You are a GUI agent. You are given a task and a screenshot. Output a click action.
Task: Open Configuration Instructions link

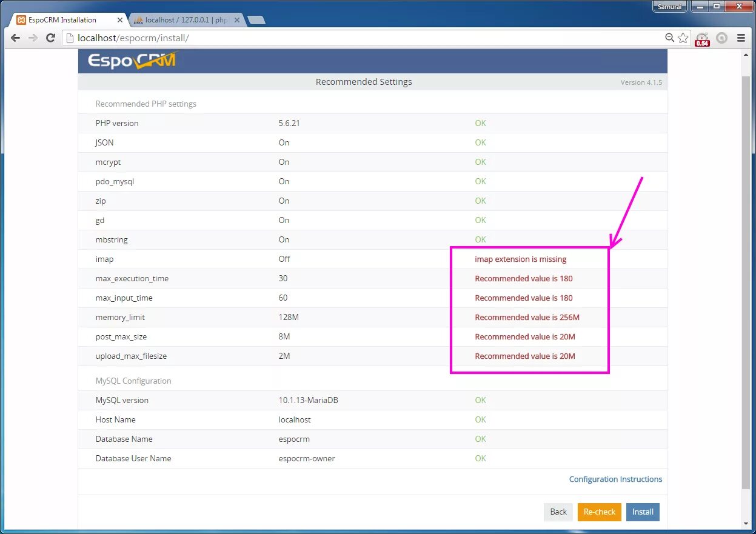pos(615,479)
